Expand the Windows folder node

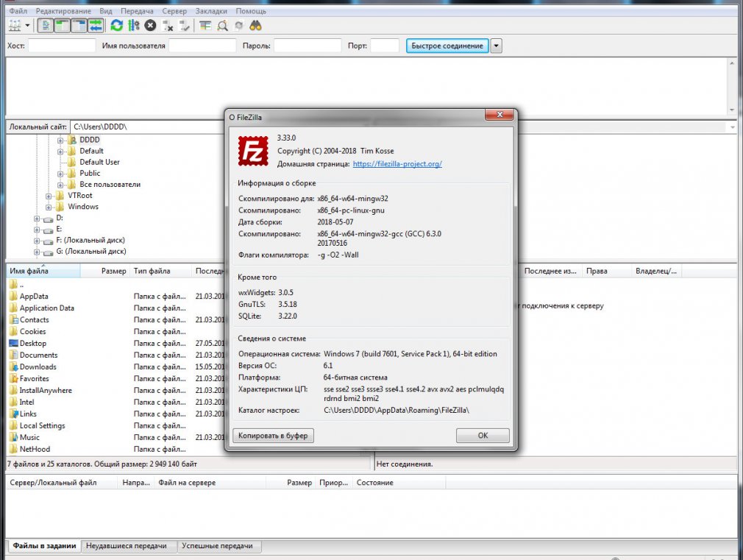click(49, 207)
